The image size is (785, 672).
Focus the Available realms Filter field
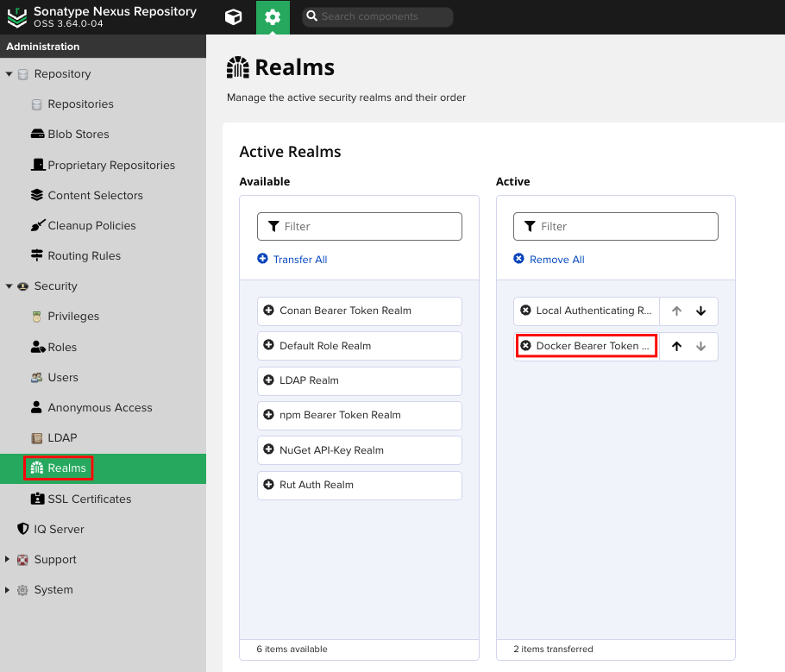360,226
